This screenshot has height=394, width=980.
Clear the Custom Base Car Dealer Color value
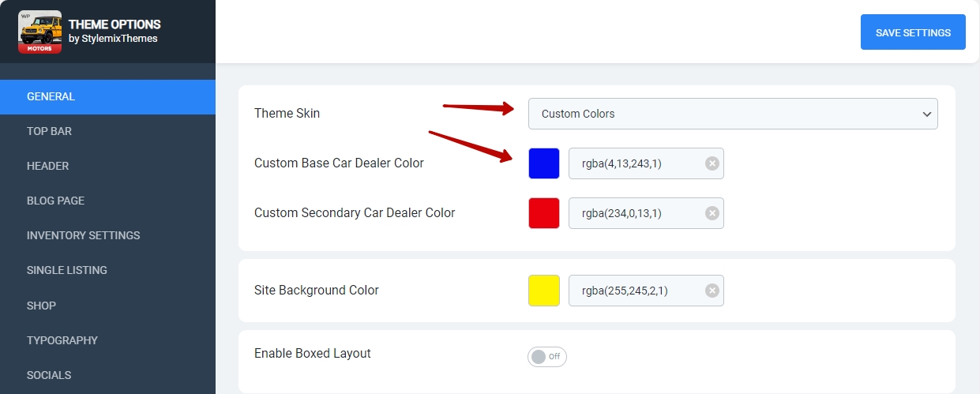[712, 163]
